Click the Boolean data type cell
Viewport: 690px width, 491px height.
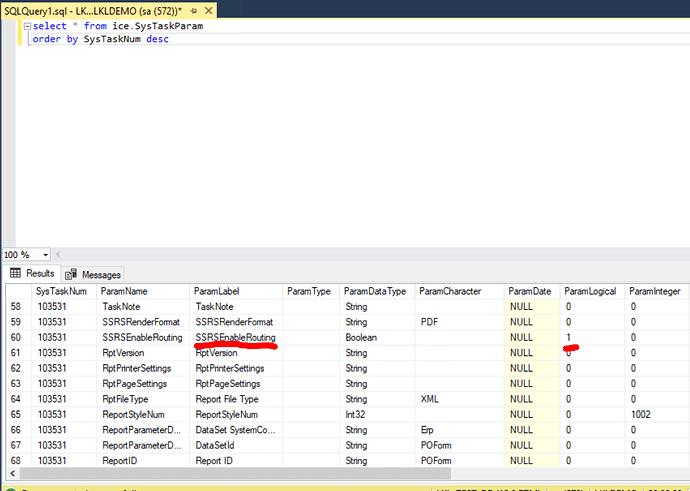(x=377, y=337)
